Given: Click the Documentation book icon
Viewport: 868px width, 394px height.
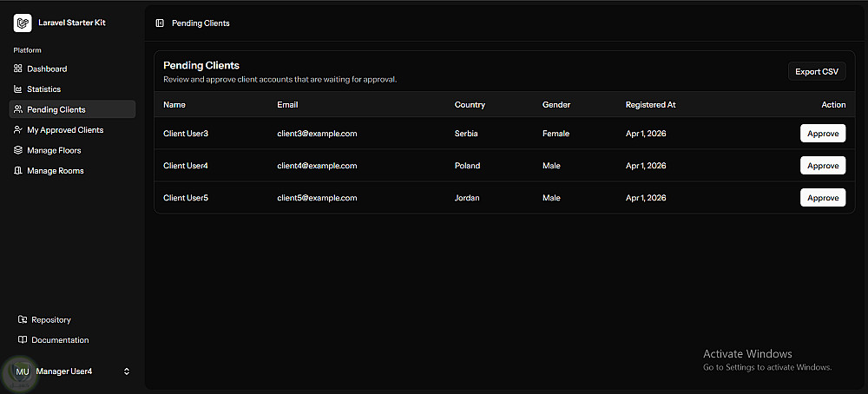Looking at the screenshot, I should (23, 340).
